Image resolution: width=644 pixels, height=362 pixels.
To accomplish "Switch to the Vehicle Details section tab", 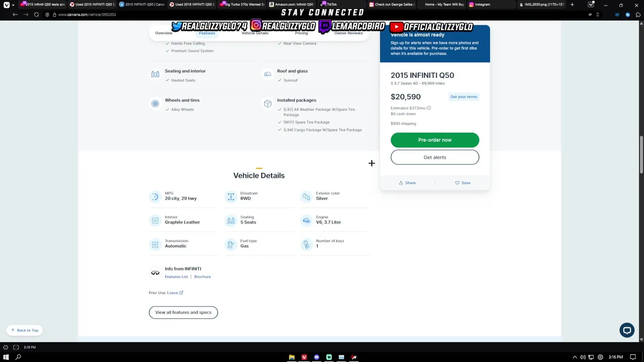I will tap(255, 33).
